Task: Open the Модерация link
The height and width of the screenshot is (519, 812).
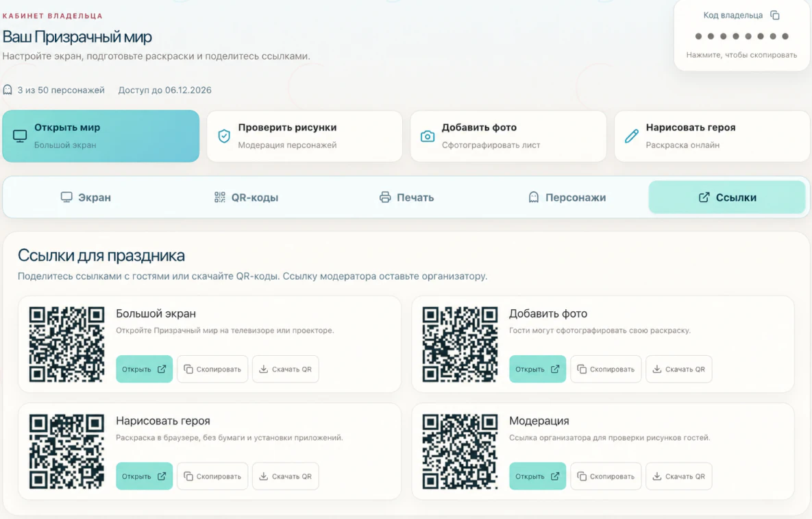Action: 537,476
